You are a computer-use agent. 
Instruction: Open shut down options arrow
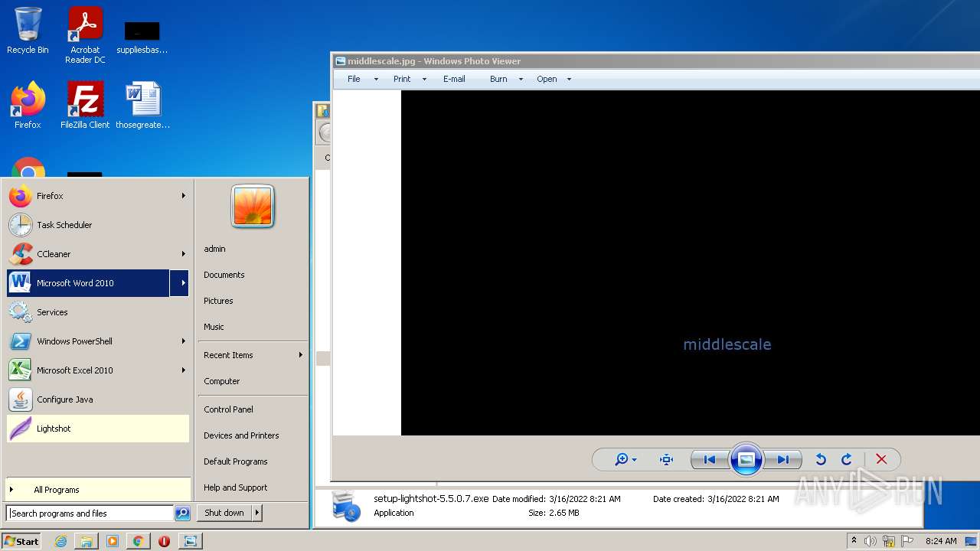pos(257,513)
